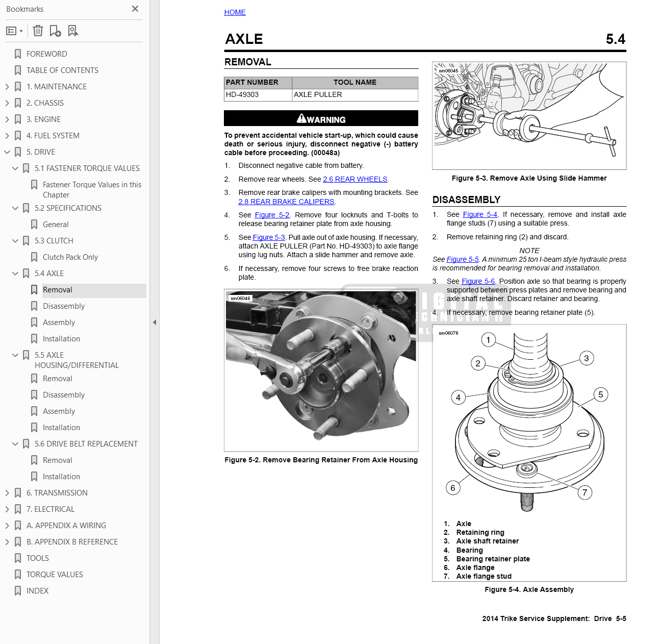The width and height of the screenshot is (661, 644).
Task: Follow the 2.6 REAR WHEELS link
Action: pos(355,179)
